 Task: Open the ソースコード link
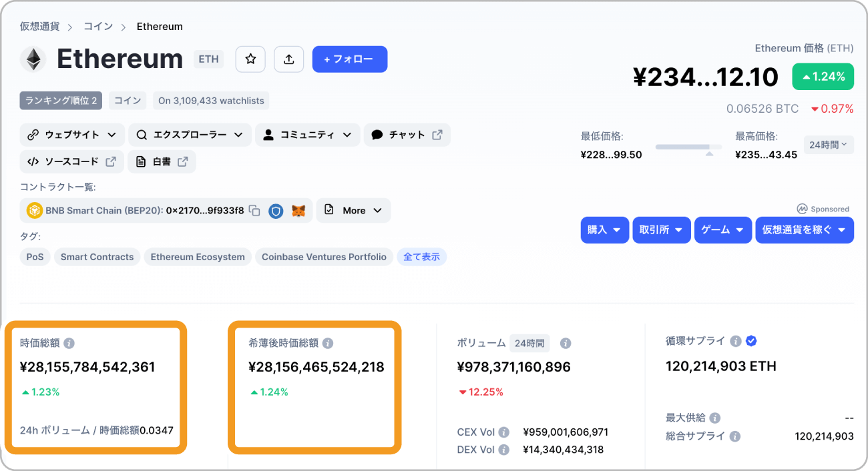click(x=72, y=161)
